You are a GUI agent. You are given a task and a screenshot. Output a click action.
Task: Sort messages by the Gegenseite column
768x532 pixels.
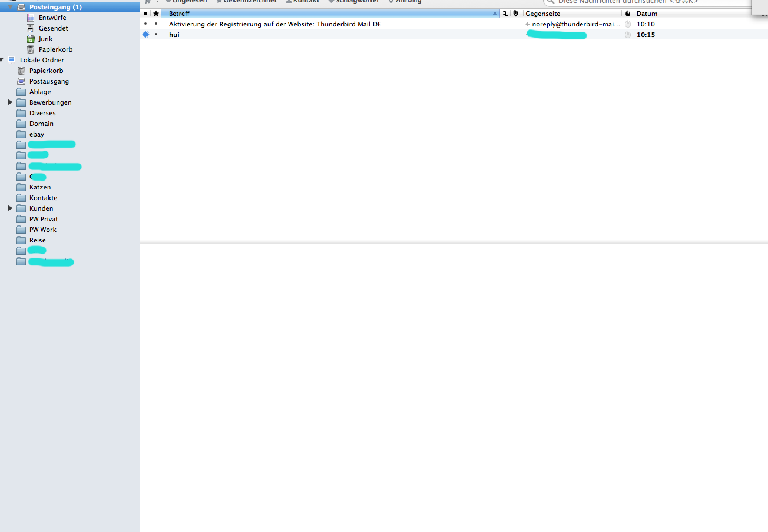pos(572,14)
